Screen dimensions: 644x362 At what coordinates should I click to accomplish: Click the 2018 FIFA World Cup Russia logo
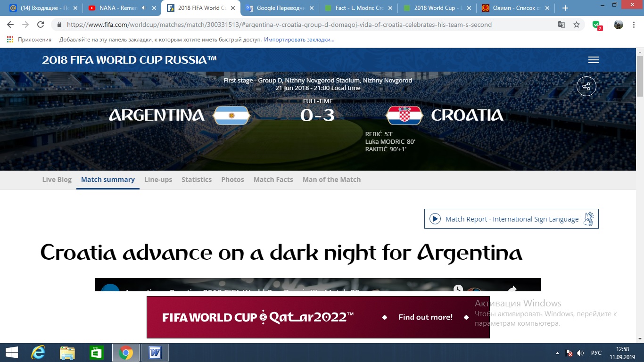tap(129, 60)
